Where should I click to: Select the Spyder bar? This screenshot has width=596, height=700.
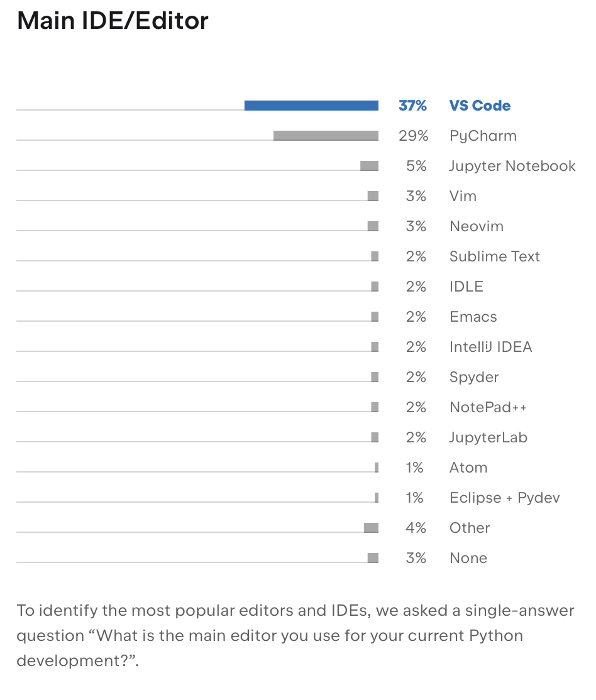(375, 377)
